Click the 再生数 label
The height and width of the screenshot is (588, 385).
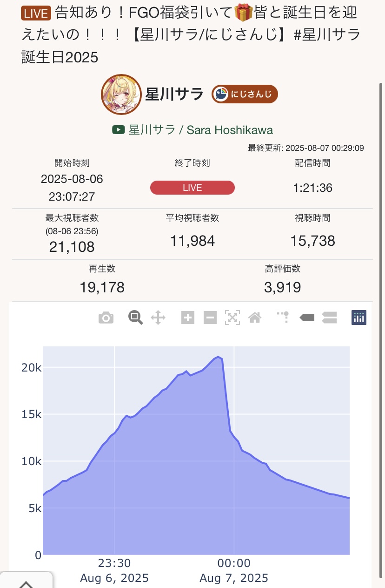click(102, 269)
